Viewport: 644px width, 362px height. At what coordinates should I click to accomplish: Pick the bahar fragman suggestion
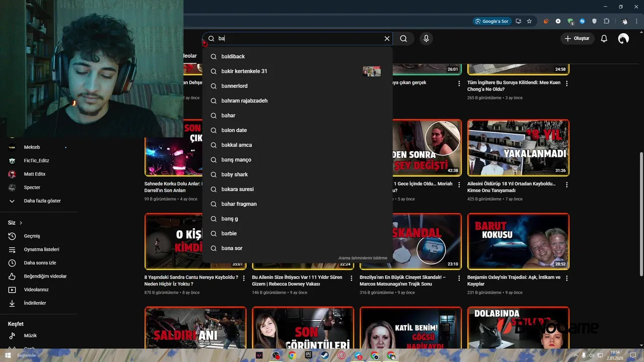point(297,204)
